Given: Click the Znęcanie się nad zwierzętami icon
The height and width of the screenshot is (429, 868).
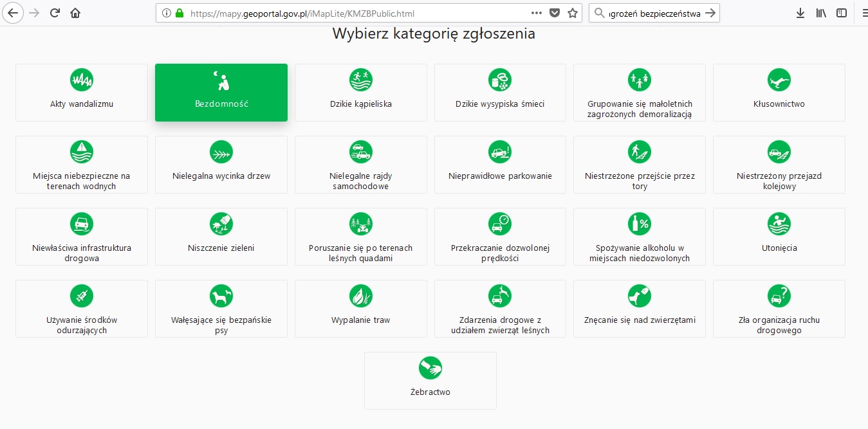Looking at the screenshot, I should [x=640, y=296].
